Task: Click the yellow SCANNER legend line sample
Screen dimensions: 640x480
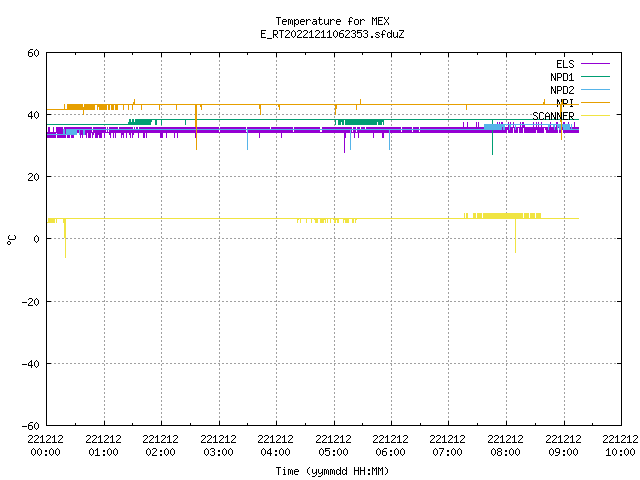Action: click(x=595, y=116)
